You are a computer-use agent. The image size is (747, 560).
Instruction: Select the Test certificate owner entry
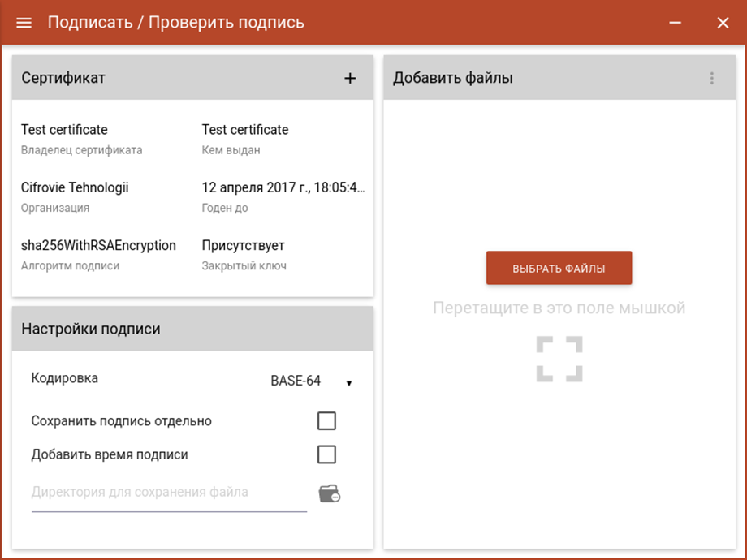[x=64, y=130]
